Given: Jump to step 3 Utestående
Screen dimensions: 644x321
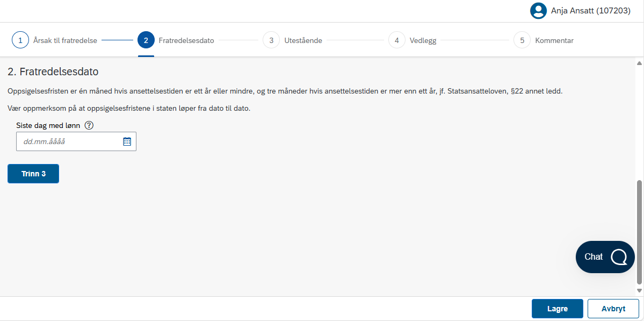Looking at the screenshot, I should tap(292, 40).
